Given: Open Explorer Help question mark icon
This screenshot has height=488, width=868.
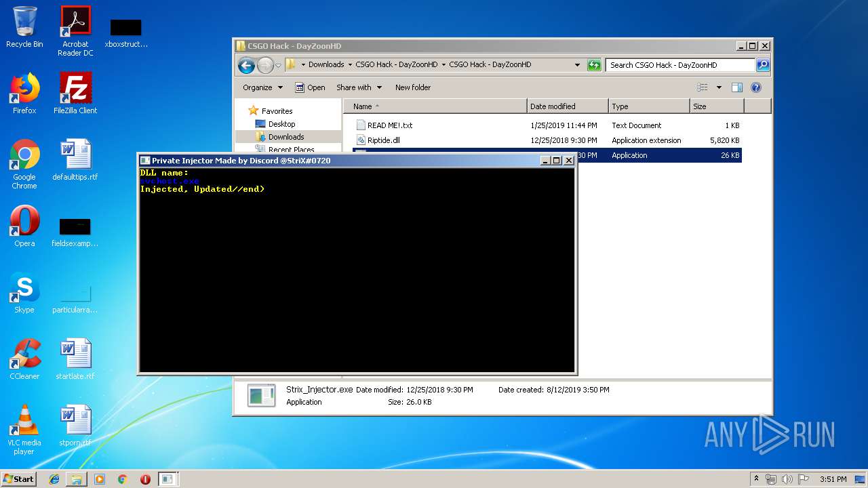Looking at the screenshot, I should coord(756,87).
